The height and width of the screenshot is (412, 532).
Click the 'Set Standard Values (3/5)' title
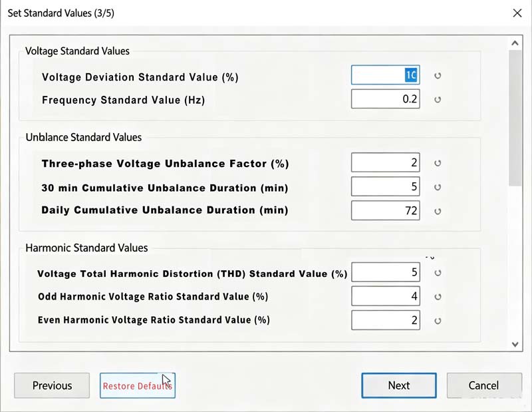point(61,13)
